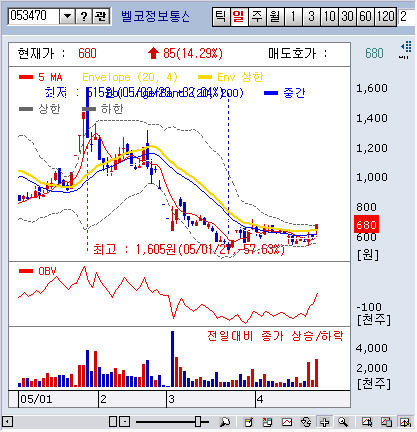Expand the side panel arrow icon
This screenshot has height=432, width=417.
[405, 50]
